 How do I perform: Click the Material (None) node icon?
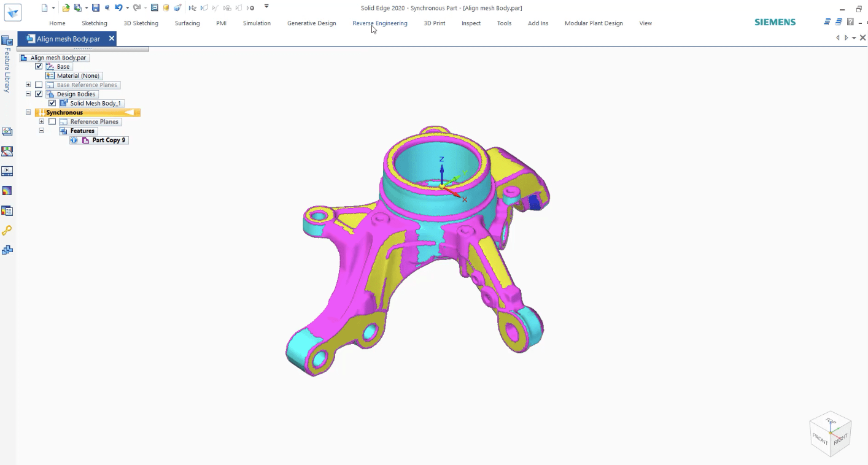pyautogui.click(x=49, y=75)
